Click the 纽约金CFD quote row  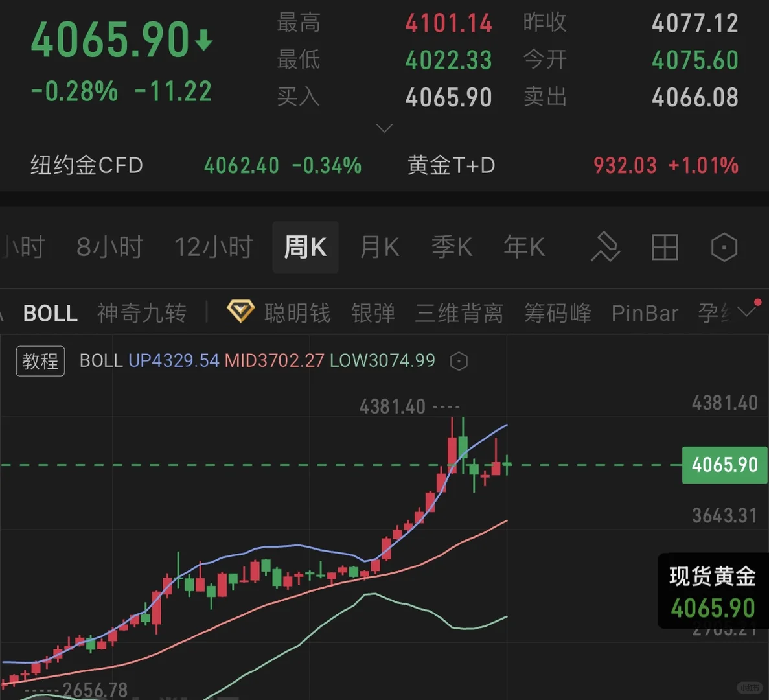coord(86,165)
